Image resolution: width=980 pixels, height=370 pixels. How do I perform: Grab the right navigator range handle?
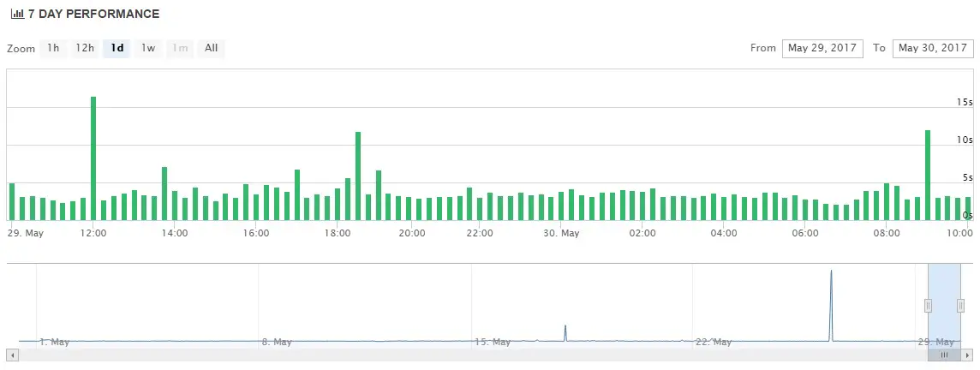[x=960, y=305]
